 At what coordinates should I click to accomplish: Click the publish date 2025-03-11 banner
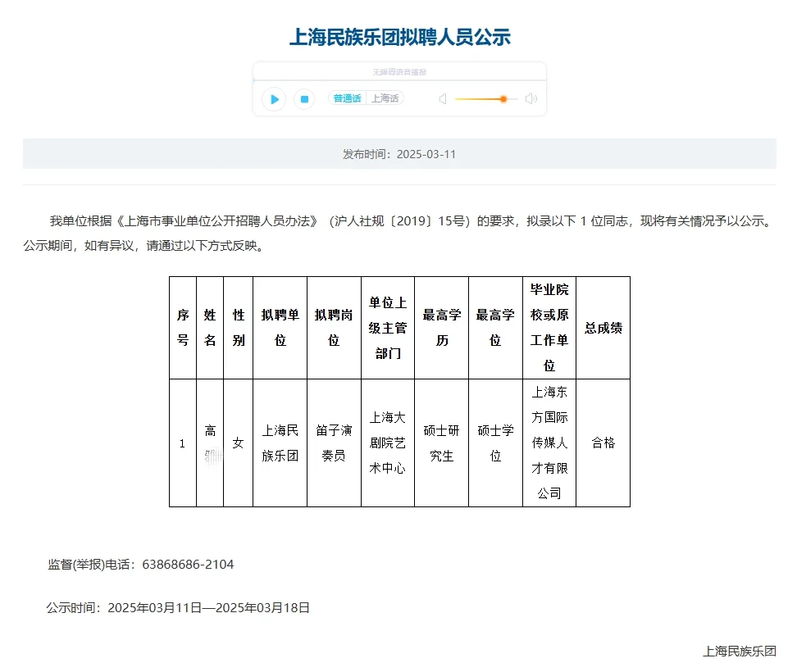coord(398,154)
